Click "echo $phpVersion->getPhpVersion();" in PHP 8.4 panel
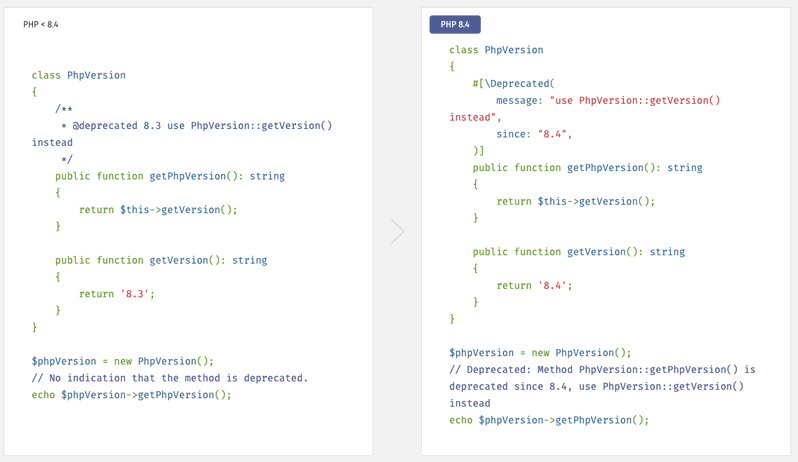 pos(549,420)
